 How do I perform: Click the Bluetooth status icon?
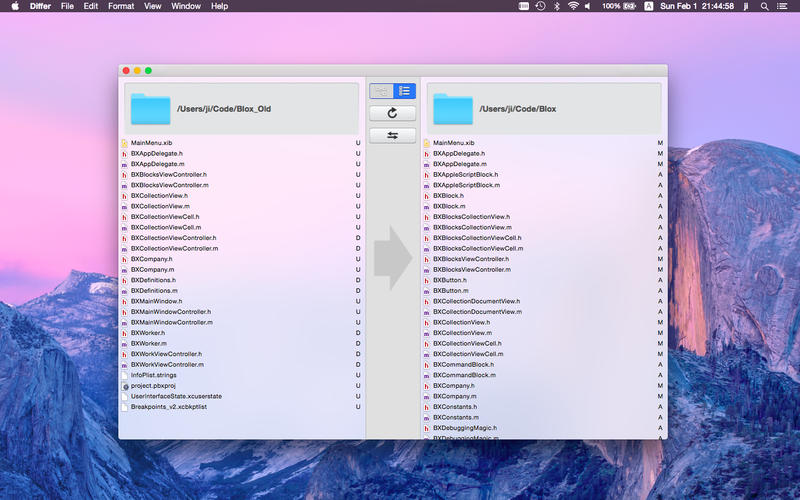click(557, 6)
